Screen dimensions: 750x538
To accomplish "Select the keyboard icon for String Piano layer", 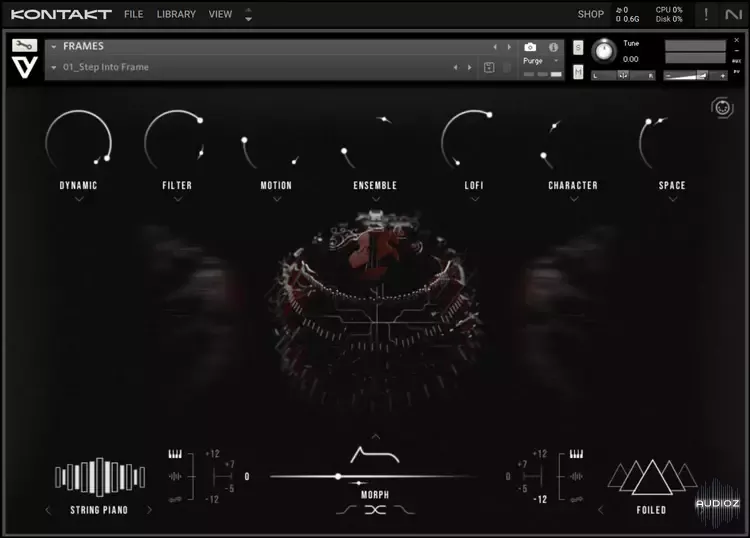I will (x=175, y=454).
